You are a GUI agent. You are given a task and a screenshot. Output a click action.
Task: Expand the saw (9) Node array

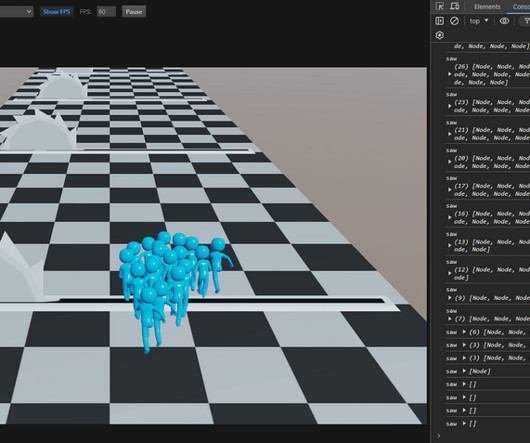(x=450, y=298)
